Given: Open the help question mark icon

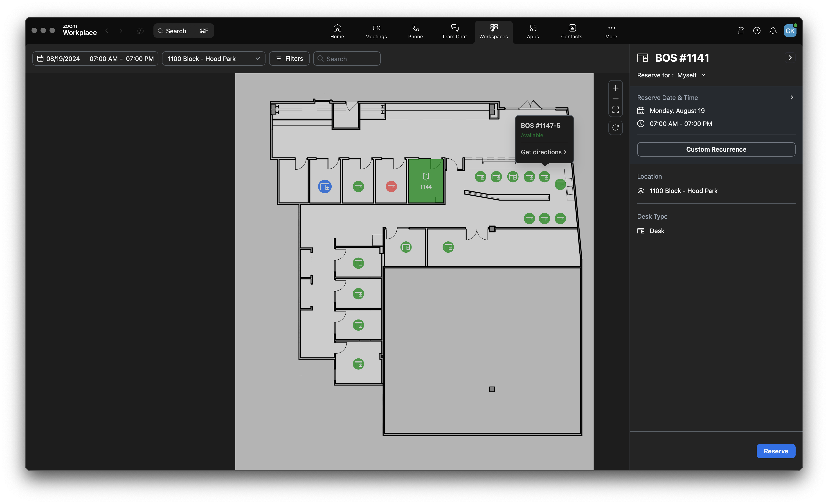Looking at the screenshot, I should (x=757, y=31).
